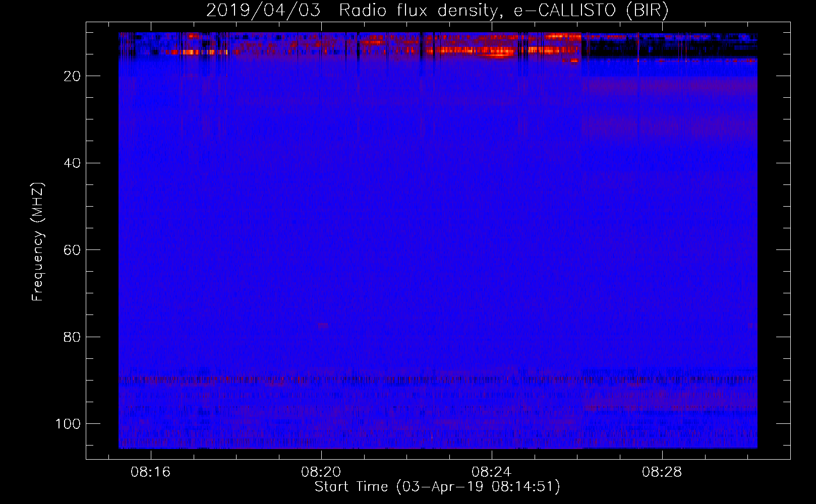Click the 'Frequency (MHZ)' axis label

38,242
